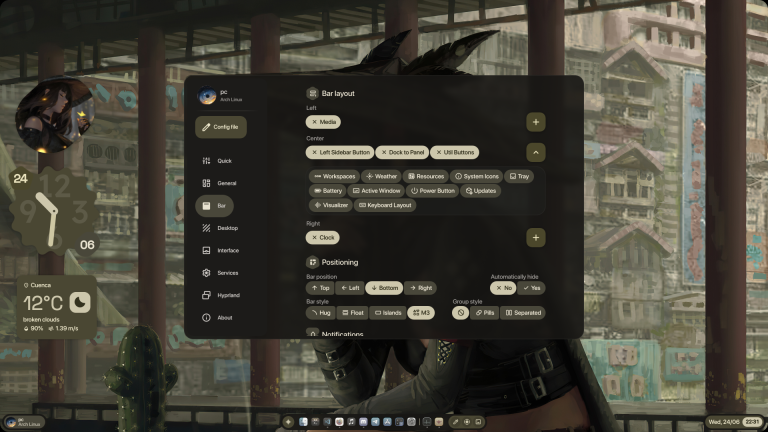Open Visual Studio Code from the dock
Viewport: 768px width, 432px height.
coord(327,422)
